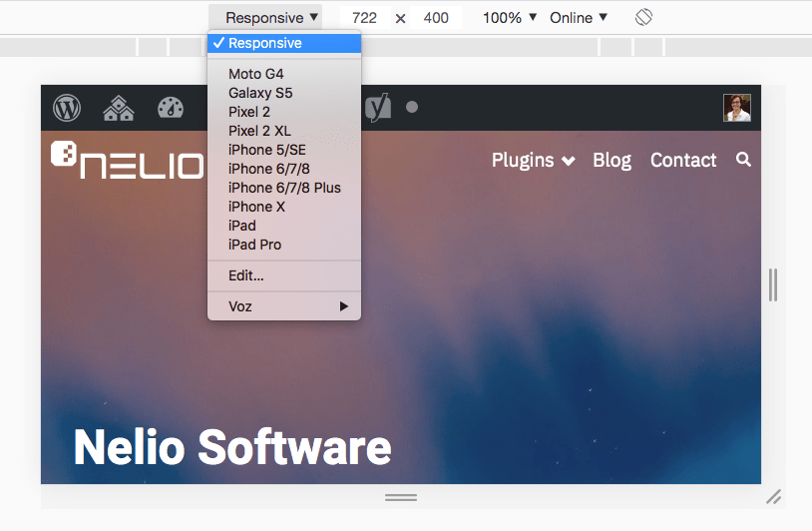812x531 pixels.
Task: Choose Pixel 2 XL device
Action: pos(283,131)
